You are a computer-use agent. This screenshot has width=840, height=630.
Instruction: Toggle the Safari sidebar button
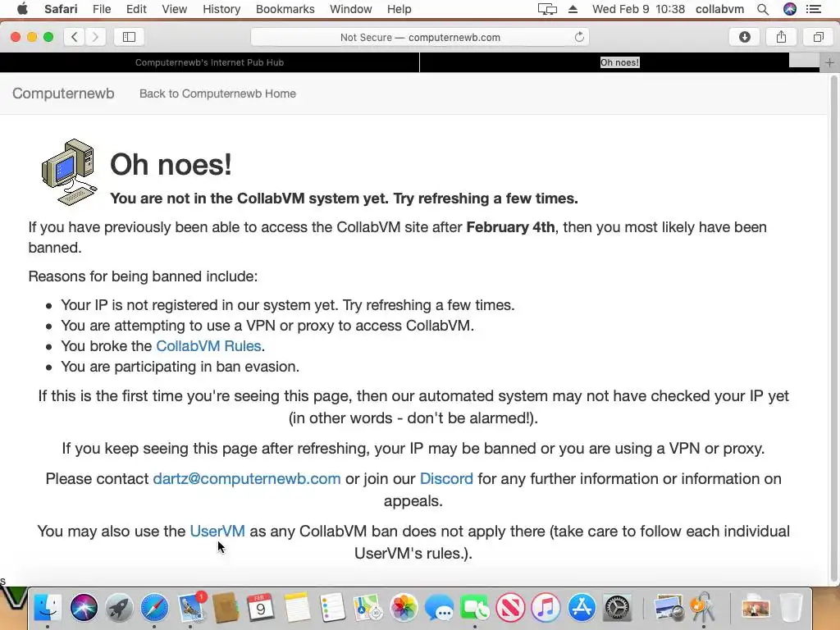coord(129,37)
